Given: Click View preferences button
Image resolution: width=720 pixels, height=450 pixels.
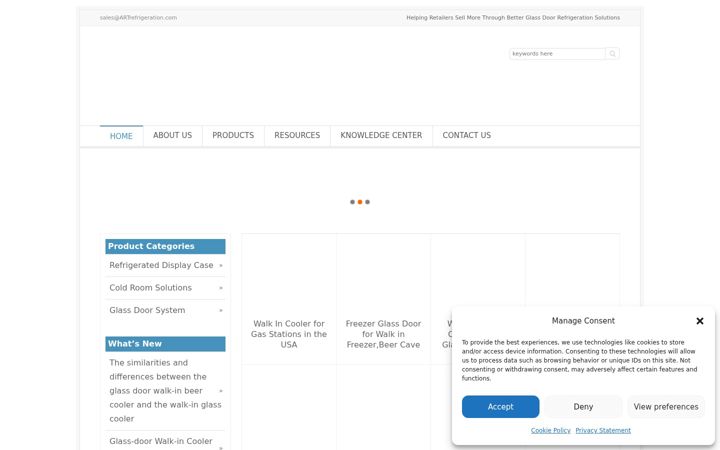Looking at the screenshot, I should point(666,407).
